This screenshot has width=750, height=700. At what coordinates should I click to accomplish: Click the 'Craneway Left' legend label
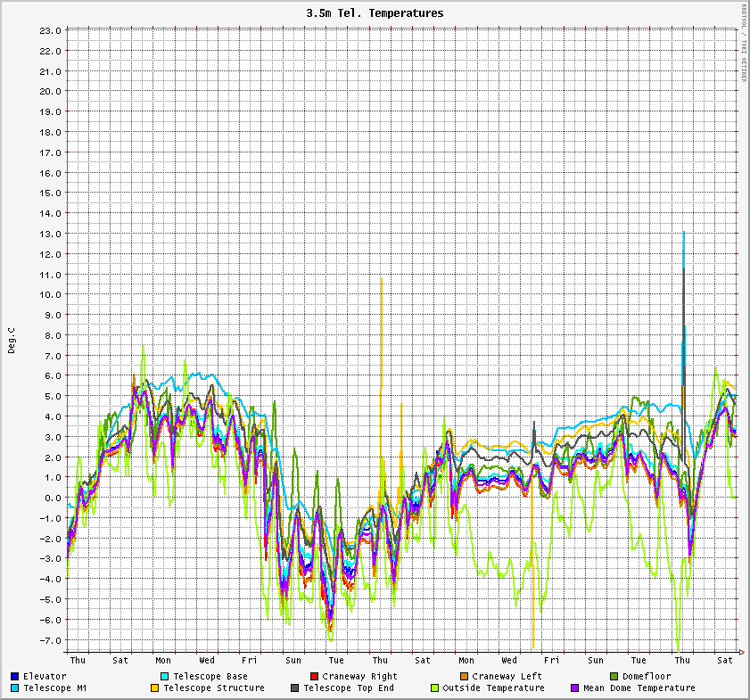(x=507, y=677)
